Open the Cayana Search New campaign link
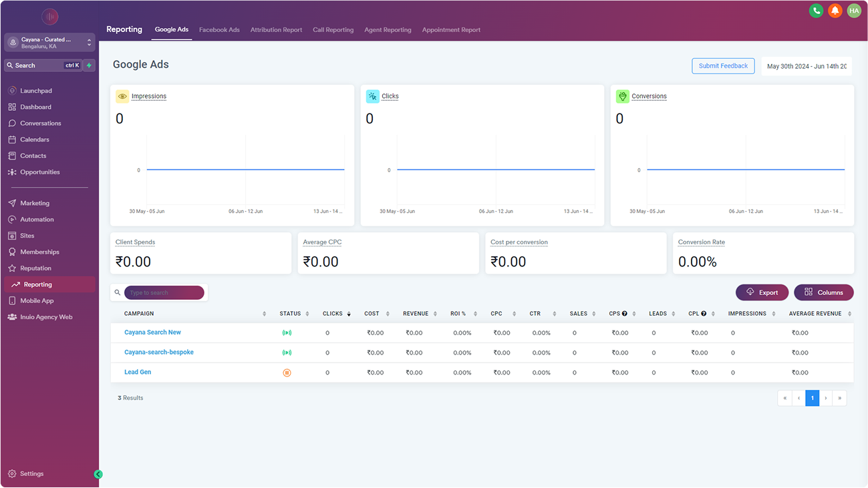The image size is (868, 488). coord(152,332)
